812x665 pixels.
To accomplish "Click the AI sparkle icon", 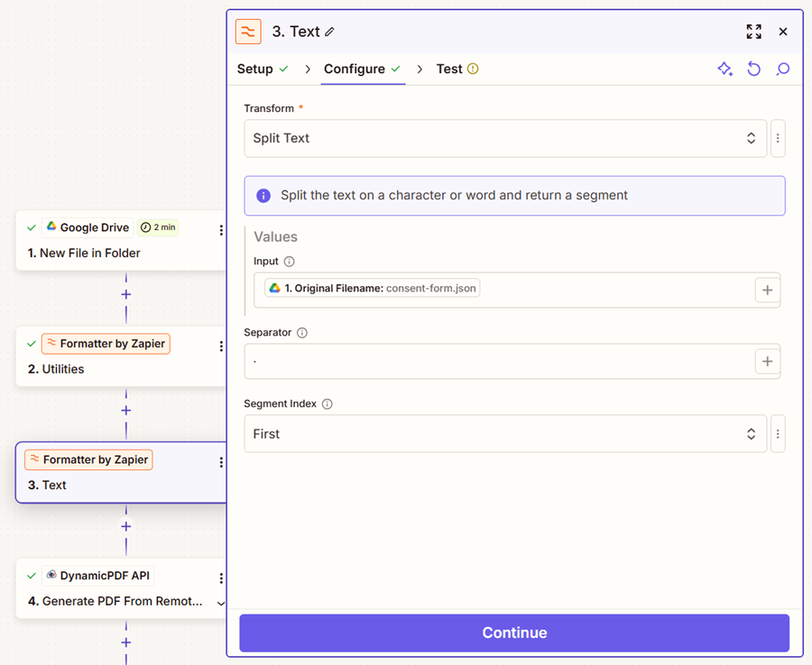I will (724, 69).
